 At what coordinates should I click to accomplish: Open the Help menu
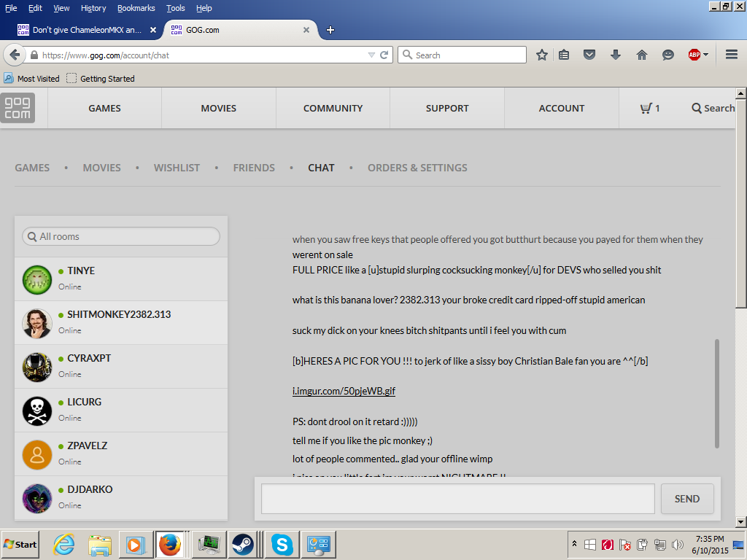[204, 8]
